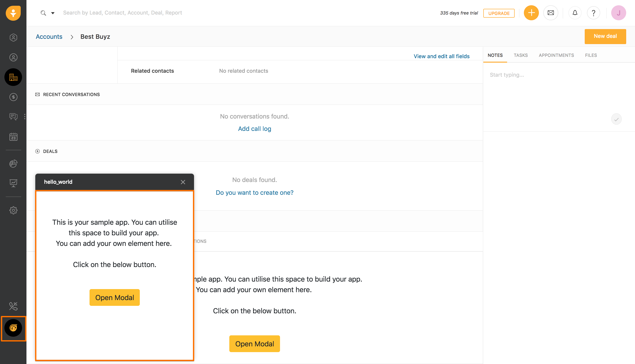This screenshot has width=635, height=364.
Task: Click View and edit all fields link
Action: click(441, 56)
